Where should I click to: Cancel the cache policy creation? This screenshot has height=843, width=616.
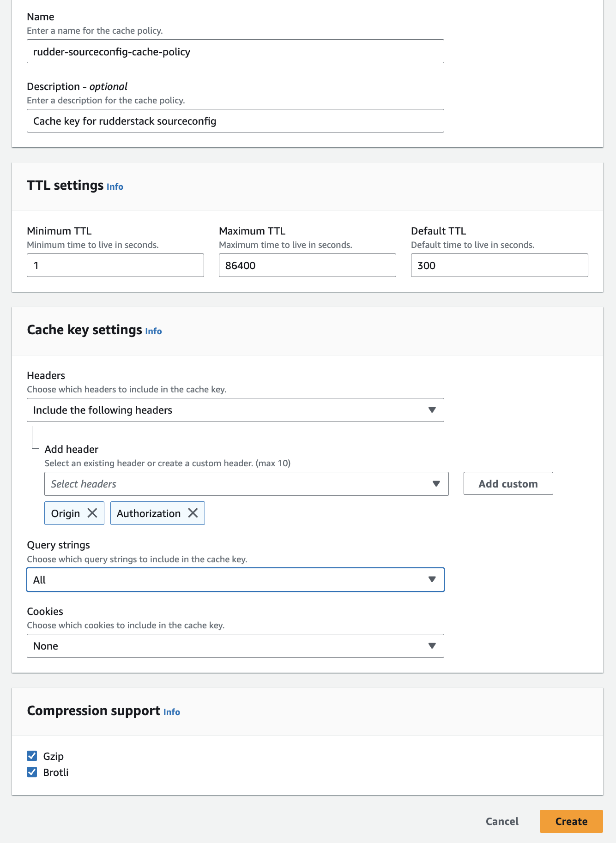[x=502, y=821]
